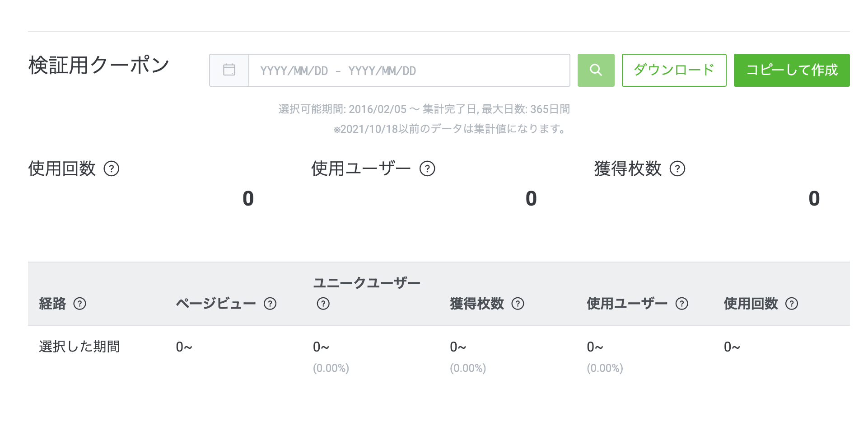Show help tooltip under ユニークユーザー header
This screenshot has height=422, width=868.
(323, 304)
